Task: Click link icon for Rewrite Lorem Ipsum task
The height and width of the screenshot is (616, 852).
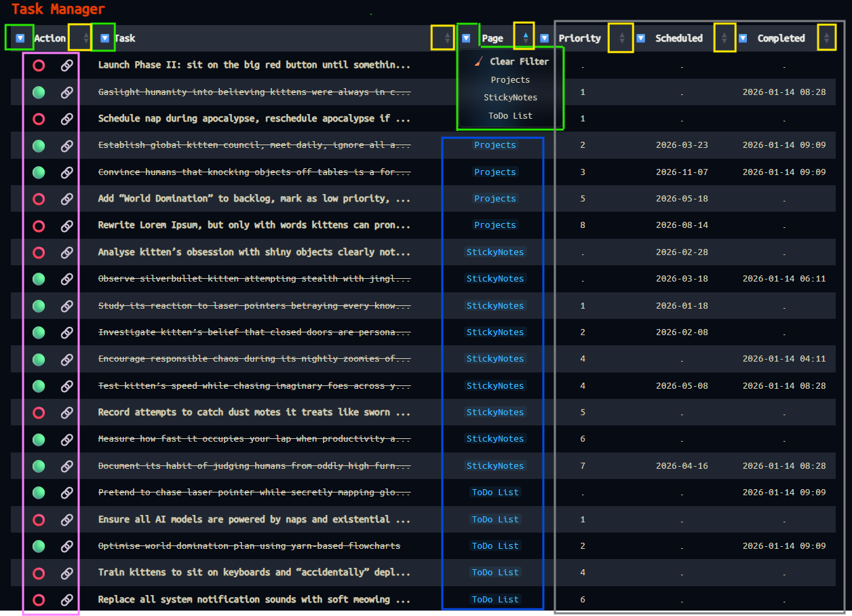Action: tap(66, 225)
